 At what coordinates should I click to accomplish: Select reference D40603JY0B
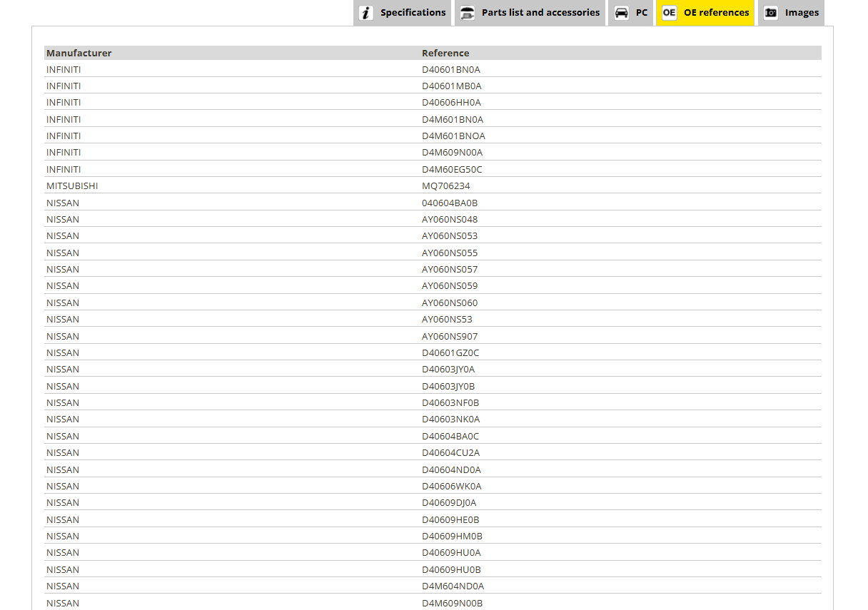448,386
